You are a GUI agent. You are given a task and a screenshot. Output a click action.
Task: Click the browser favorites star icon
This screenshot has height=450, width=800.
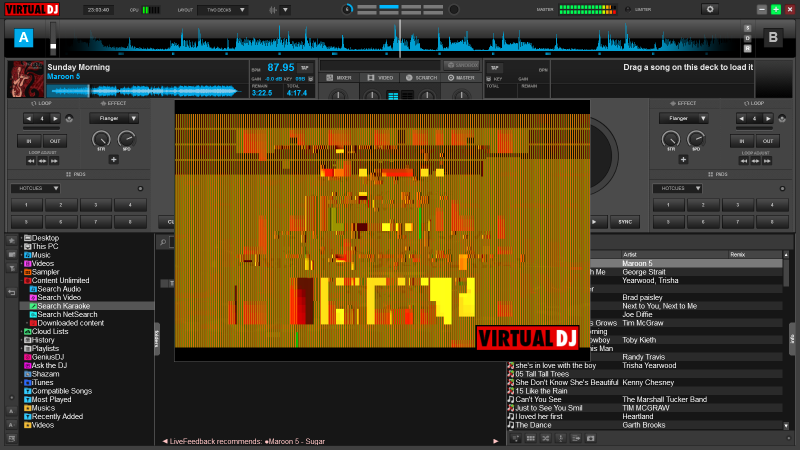(11, 240)
